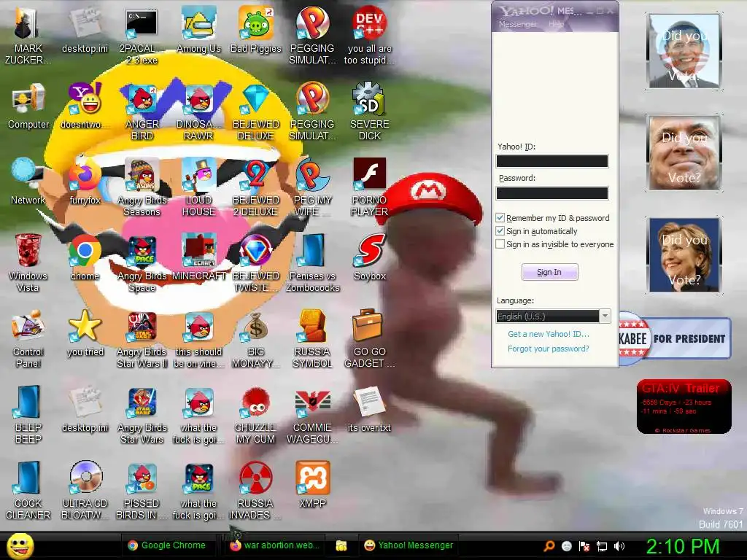The image size is (747, 560).
Task: Open the 'its over.txt' file
Action: tap(369, 408)
